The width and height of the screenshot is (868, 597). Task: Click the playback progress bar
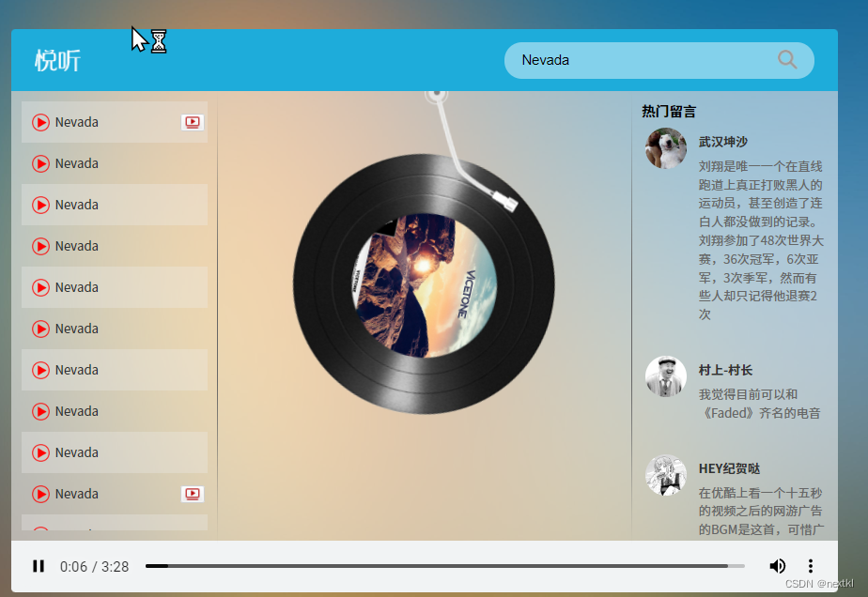[442, 565]
